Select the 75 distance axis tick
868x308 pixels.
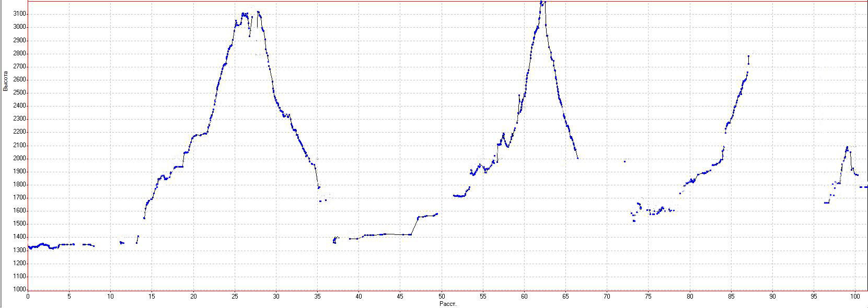[x=648, y=297]
